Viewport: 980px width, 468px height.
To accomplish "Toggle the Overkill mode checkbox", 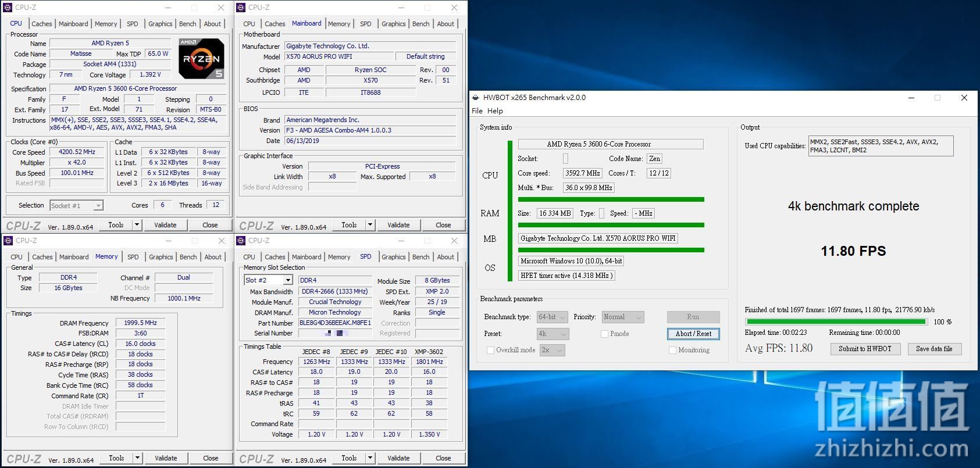I will (x=490, y=350).
